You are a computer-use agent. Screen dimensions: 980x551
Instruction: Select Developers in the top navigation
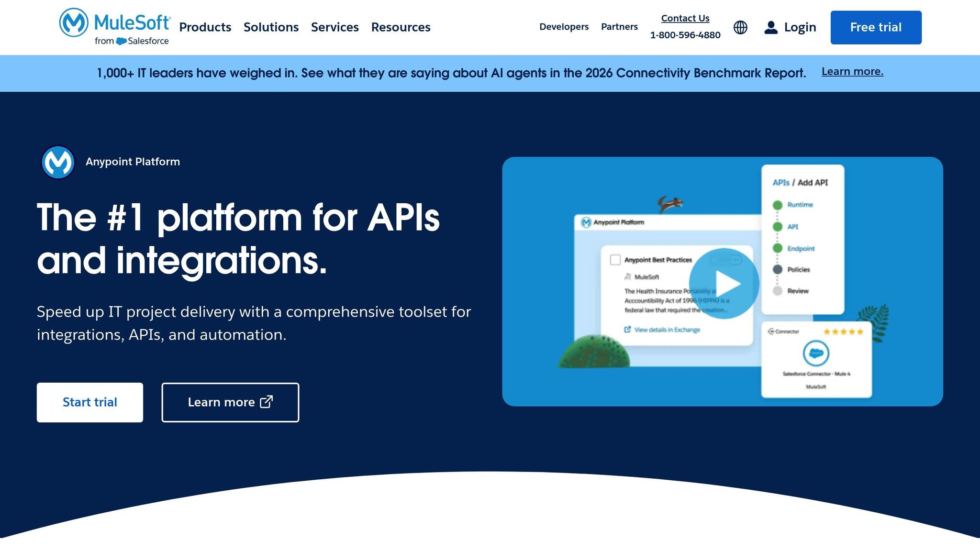pos(564,27)
